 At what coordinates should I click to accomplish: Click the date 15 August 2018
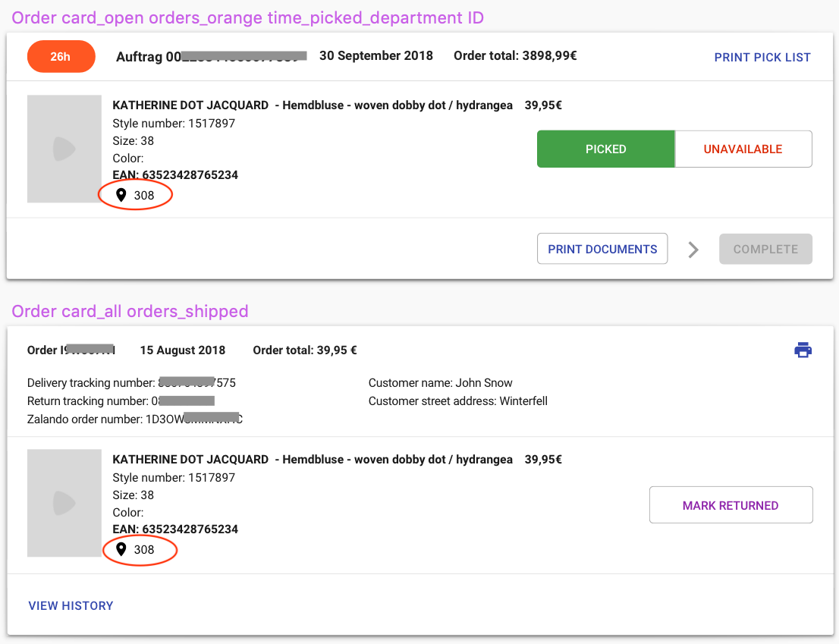coord(183,350)
